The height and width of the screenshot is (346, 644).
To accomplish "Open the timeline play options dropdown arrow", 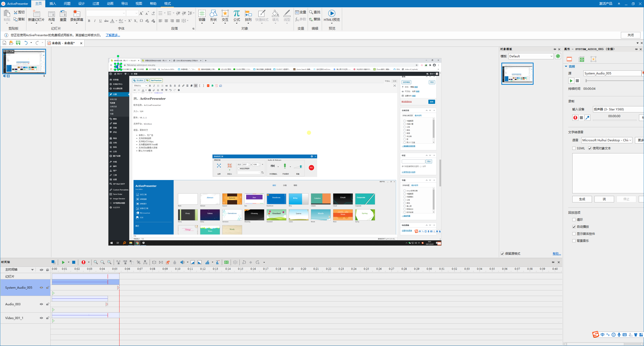I will [x=68, y=262].
